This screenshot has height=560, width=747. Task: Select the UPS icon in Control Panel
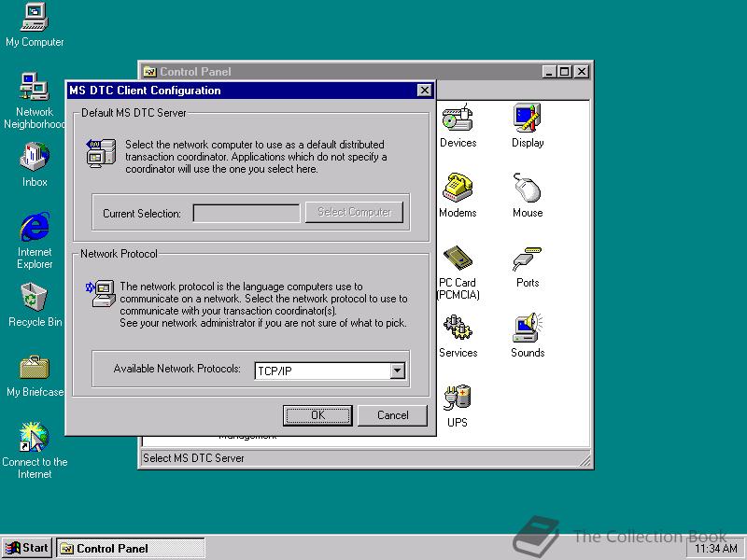458,406
